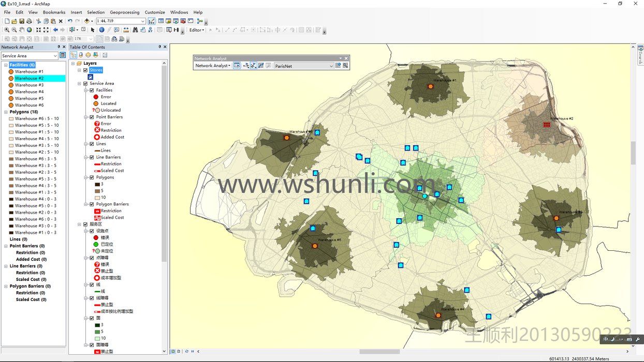Toggle the Polygon Barriers checkbox

92,205
